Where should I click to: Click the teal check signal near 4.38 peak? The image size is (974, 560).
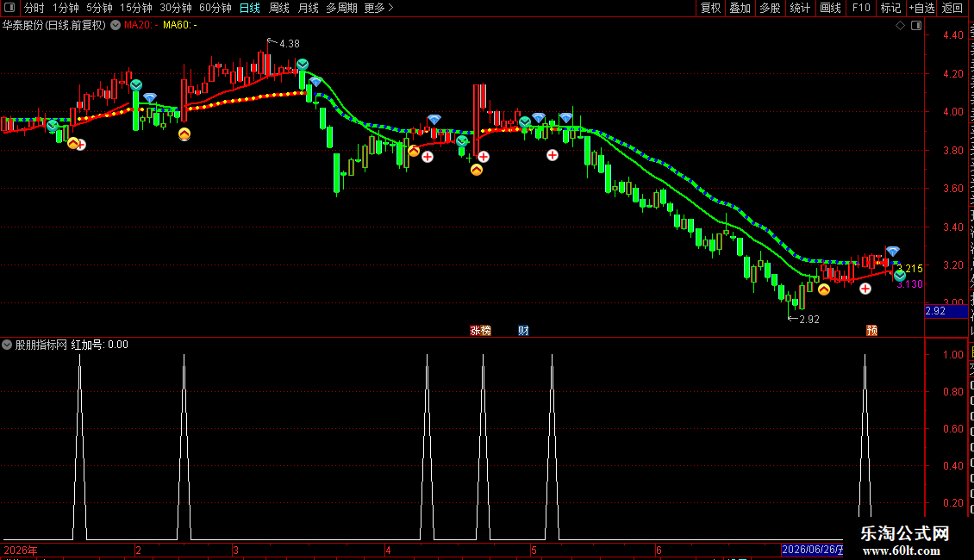click(303, 65)
